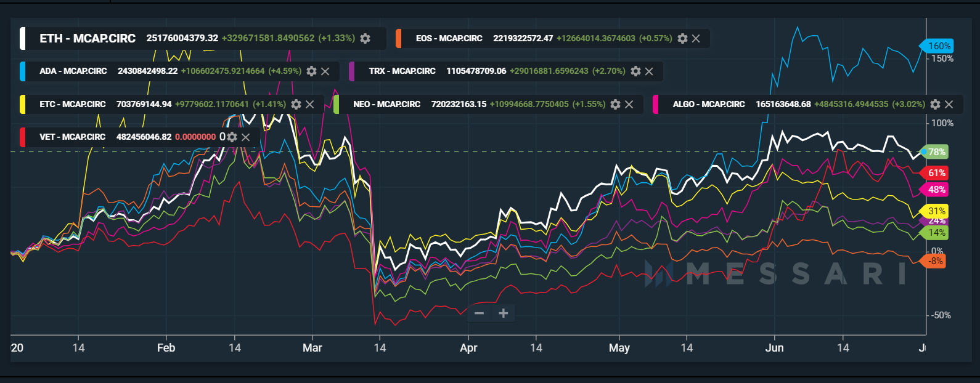Open NEO series settings gear

click(x=615, y=104)
